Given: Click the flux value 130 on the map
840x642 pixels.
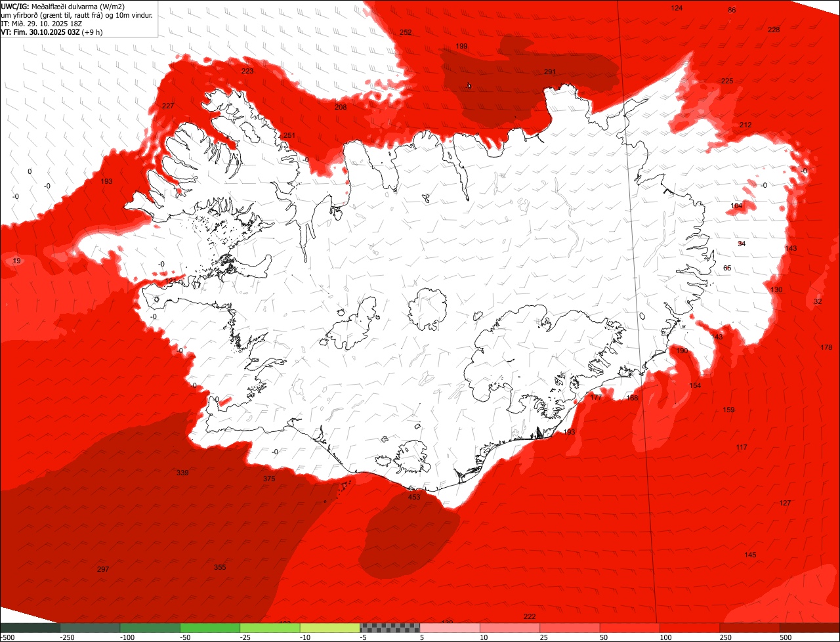Looking at the screenshot, I should tap(776, 290).
